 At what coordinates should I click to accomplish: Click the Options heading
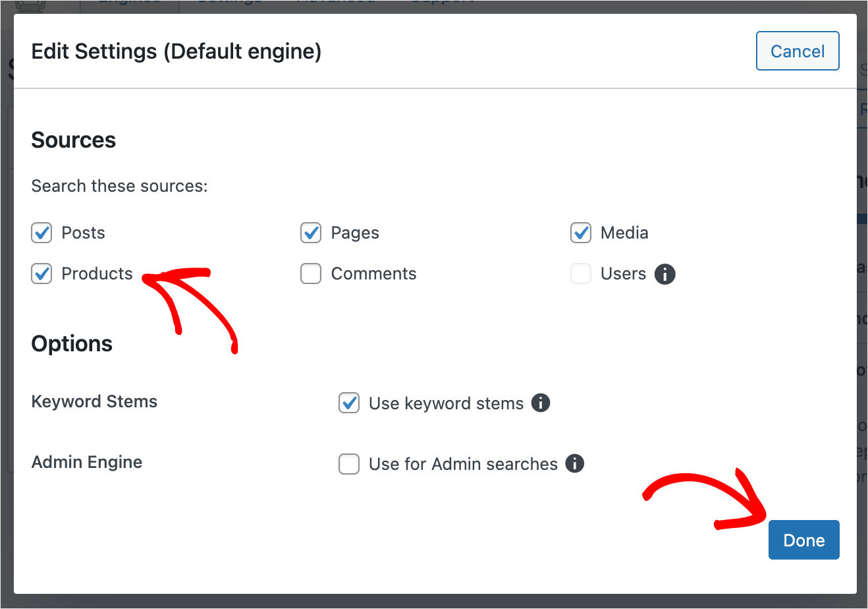coord(72,343)
